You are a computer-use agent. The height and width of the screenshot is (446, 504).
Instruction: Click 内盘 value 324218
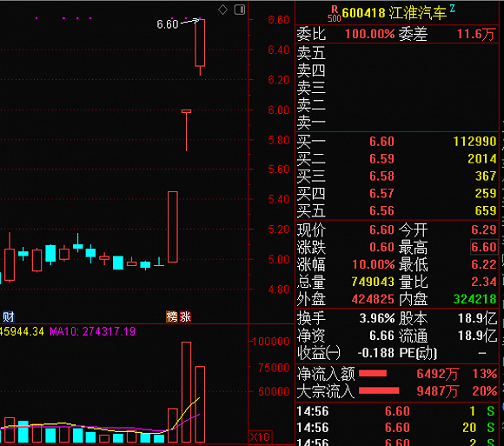click(474, 299)
